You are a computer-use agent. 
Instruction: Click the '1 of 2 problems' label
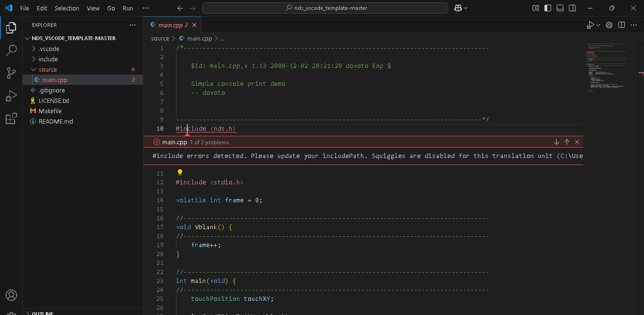click(209, 142)
